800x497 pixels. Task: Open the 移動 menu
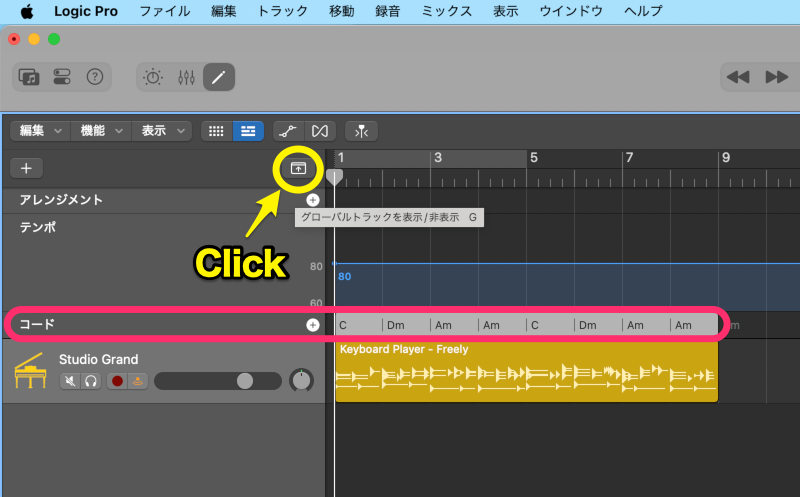pos(341,11)
